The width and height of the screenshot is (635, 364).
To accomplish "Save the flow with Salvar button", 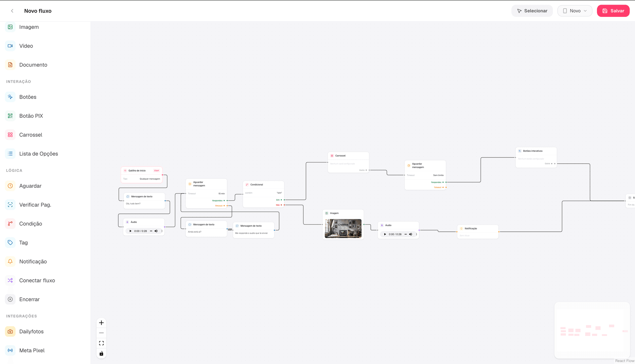I will [x=613, y=11].
